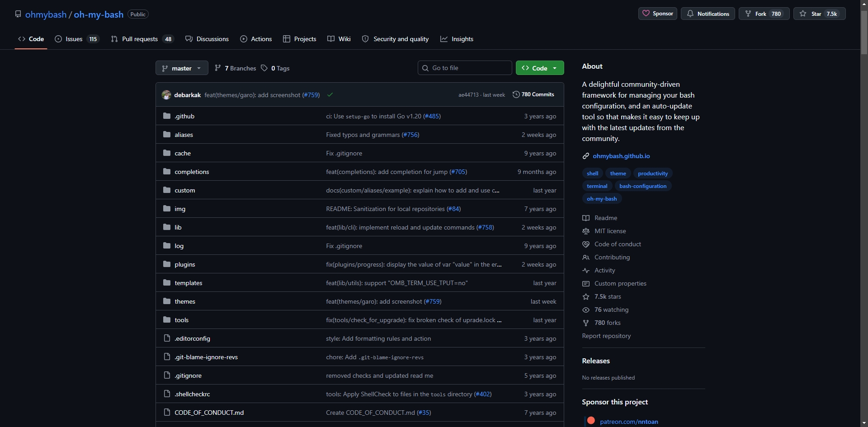Open the Actions tab
This screenshot has width=868, height=427.
pos(256,39)
